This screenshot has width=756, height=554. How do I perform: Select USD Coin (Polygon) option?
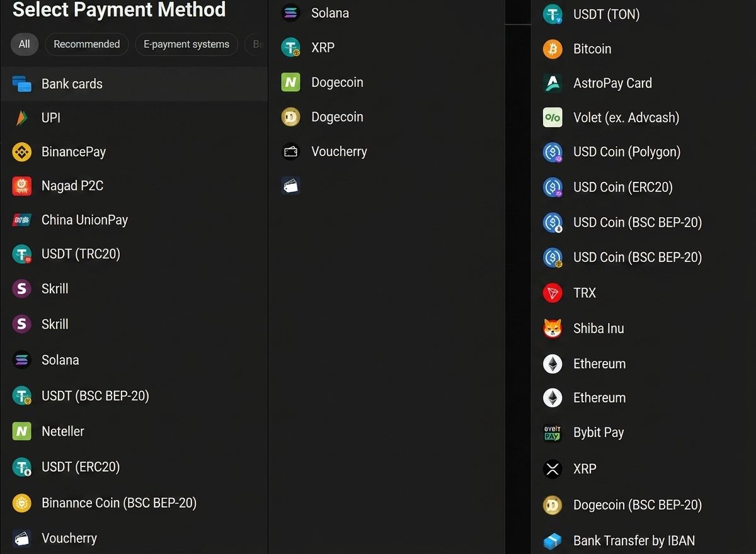coord(627,152)
